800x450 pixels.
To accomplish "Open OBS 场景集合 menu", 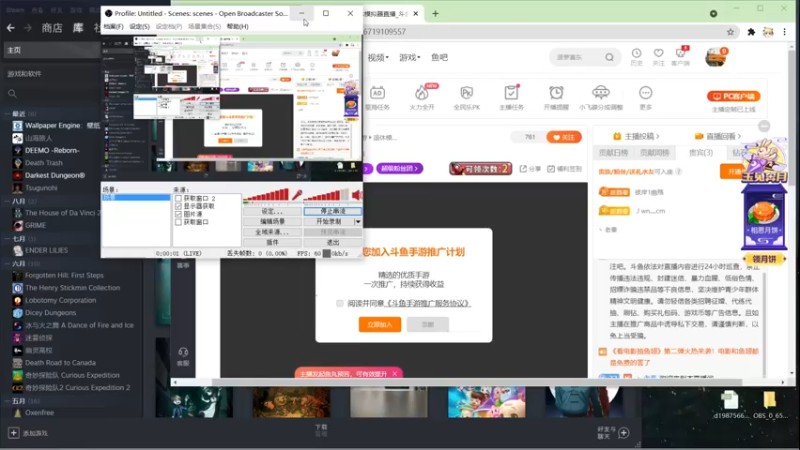I will [204, 27].
